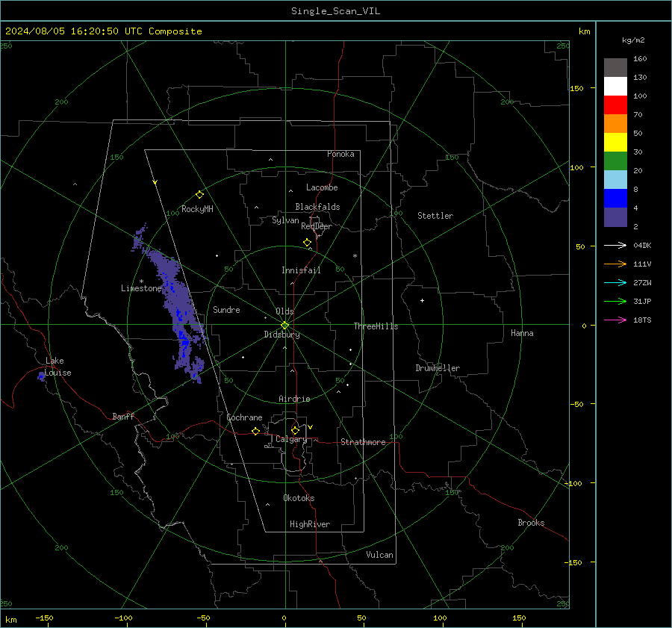Click the white 04DK arrow icon

point(615,245)
